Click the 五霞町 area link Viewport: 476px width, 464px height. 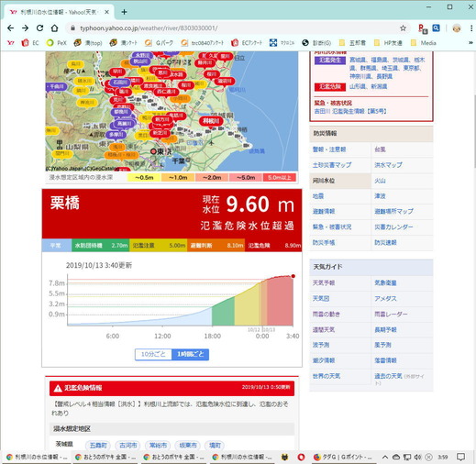point(98,445)
